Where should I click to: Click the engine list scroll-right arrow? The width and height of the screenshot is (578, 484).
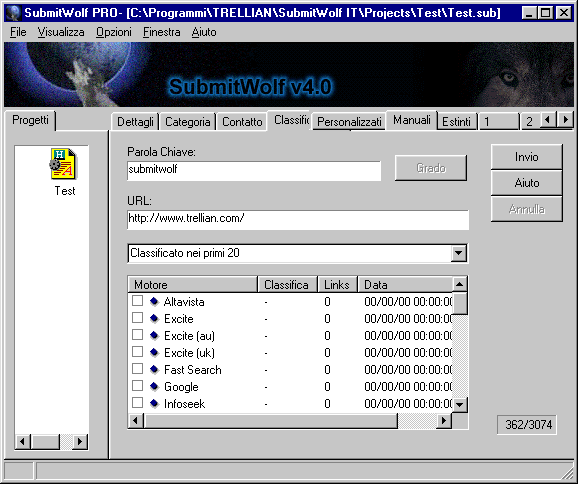[444, 421]
